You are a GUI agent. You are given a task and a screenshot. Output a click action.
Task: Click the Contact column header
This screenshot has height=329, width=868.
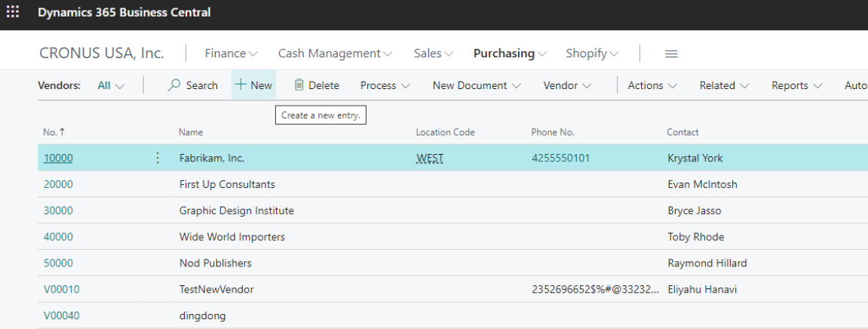pyautogui.click(x=682, y=132)
